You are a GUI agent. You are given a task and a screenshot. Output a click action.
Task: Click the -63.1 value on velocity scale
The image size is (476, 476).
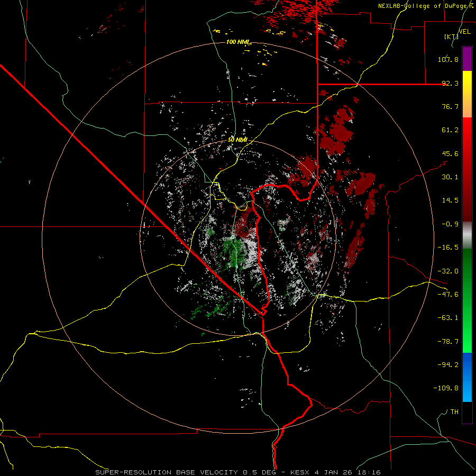pyautogui.click(x=448, y=318)
